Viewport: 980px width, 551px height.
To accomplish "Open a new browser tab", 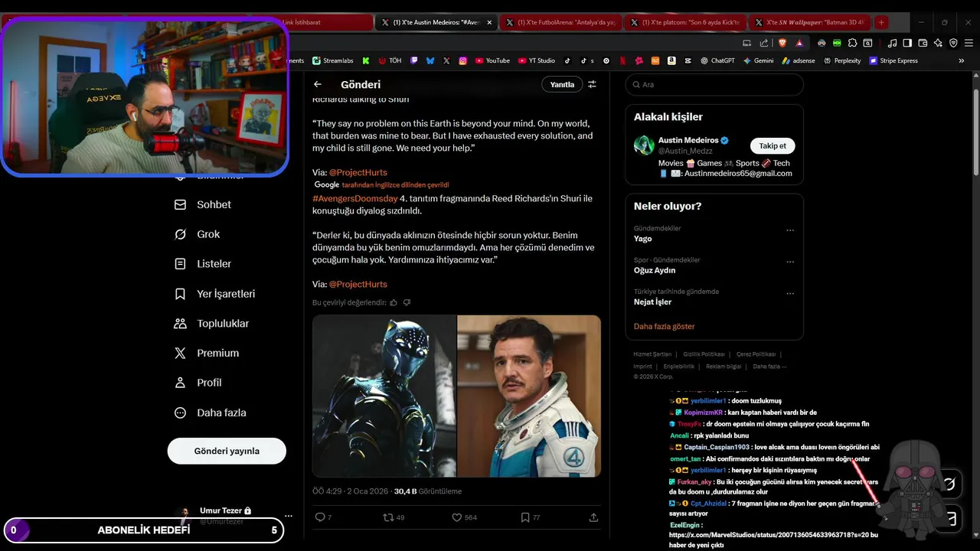I will click(881, 22).
